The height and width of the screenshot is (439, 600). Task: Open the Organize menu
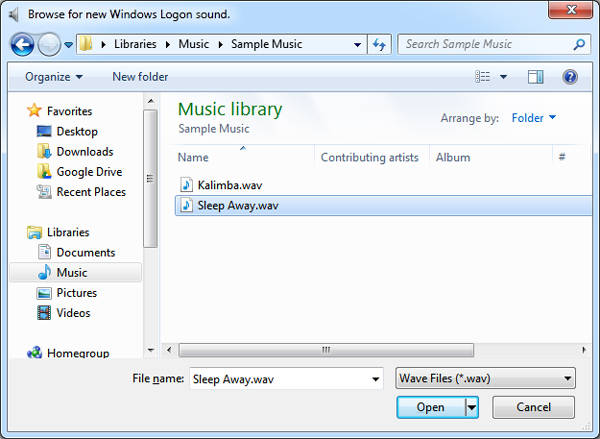point(54,77)
